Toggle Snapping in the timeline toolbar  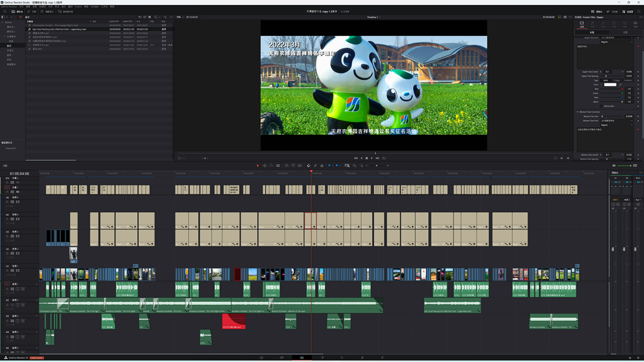309,166
